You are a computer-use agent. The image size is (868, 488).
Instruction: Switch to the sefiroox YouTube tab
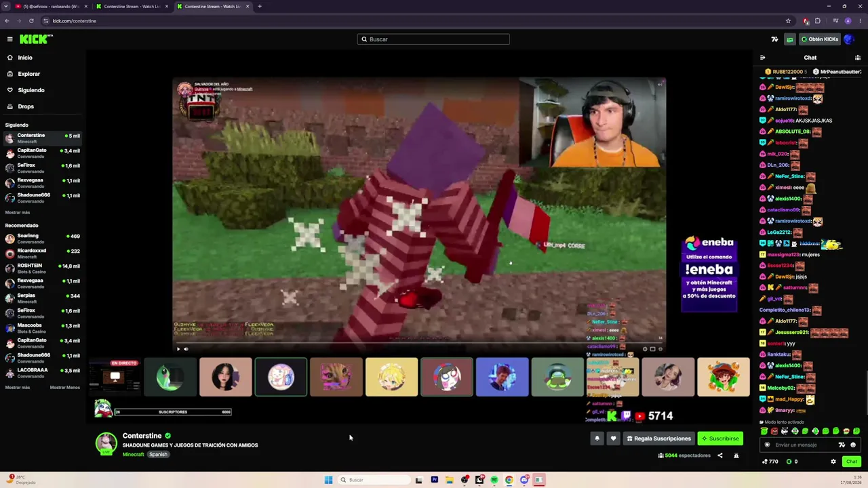[x=51, y=6]
